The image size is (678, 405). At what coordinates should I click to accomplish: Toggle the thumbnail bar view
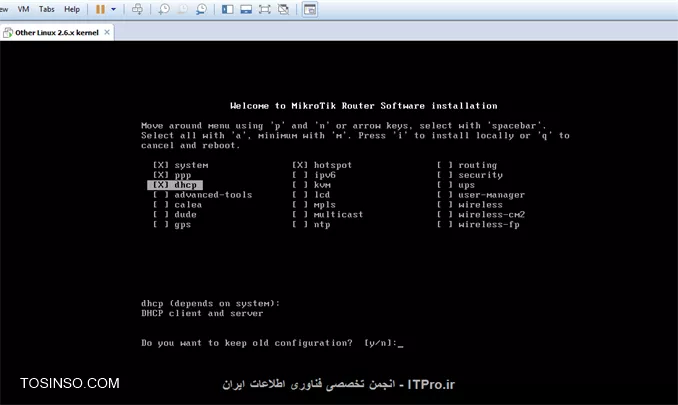(246, 9)
